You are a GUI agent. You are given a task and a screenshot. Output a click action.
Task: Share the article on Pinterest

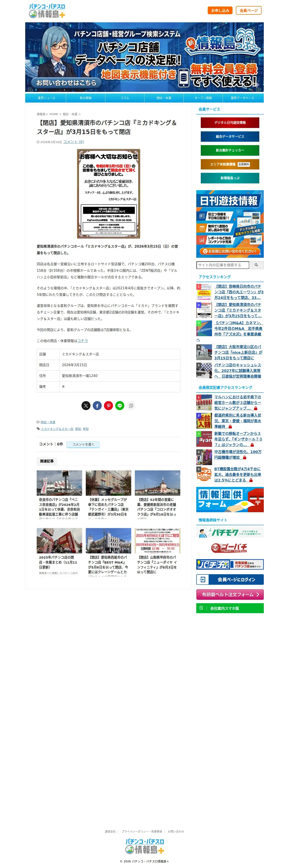point(108,406)
